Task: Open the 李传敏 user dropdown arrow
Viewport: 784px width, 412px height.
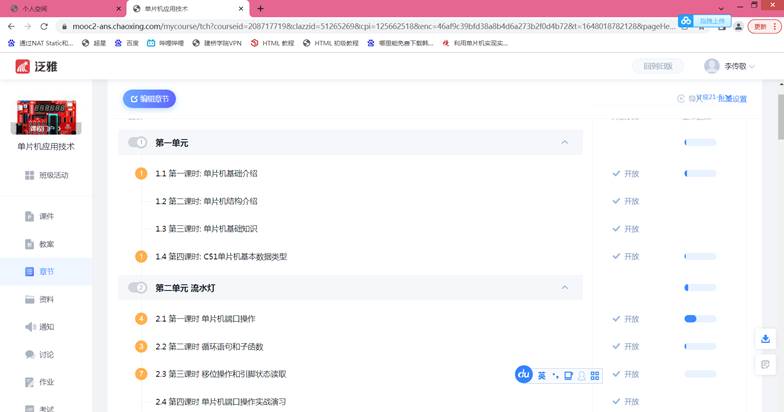Action: [x=752, y=66]
